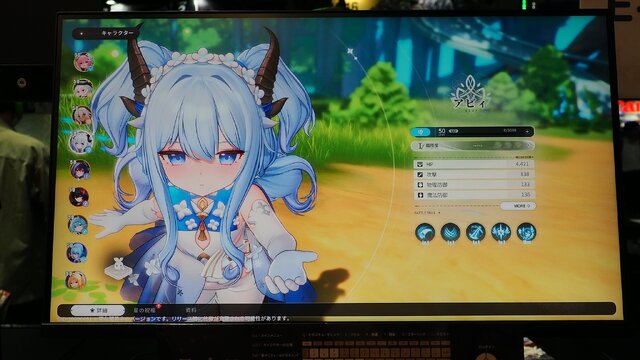Screen dimensions: 640x360
Task: Click the キャラクター header label
Action: click(x=117, y=33)
